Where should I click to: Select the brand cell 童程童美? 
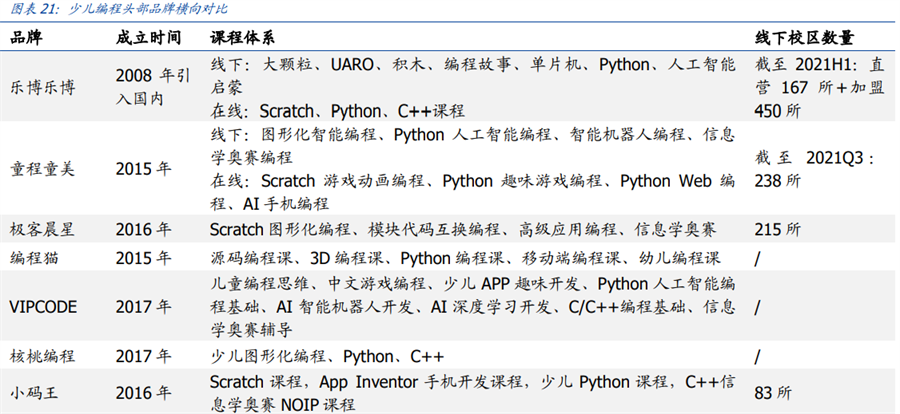(x=43, y=169)
